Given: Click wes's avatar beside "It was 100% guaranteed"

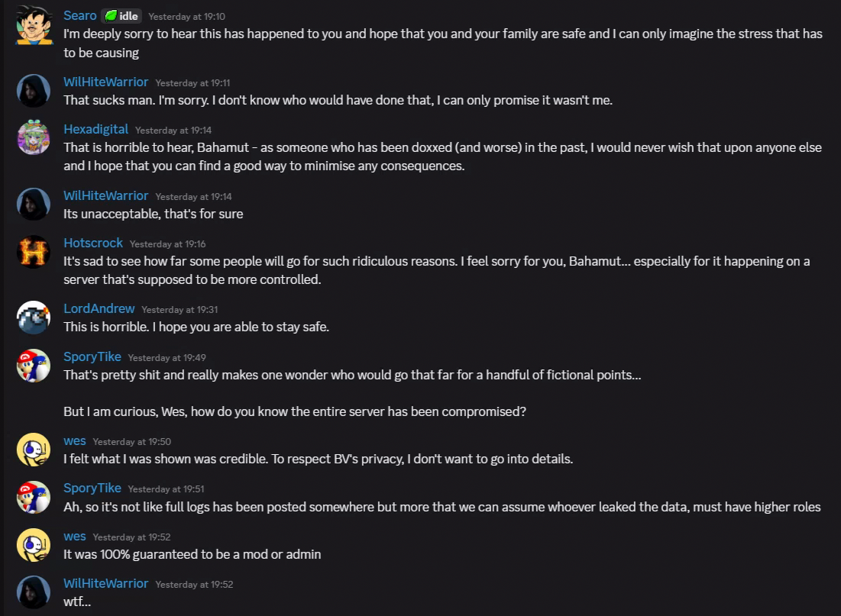Looking at the screenshot, I should pos(34,545).
